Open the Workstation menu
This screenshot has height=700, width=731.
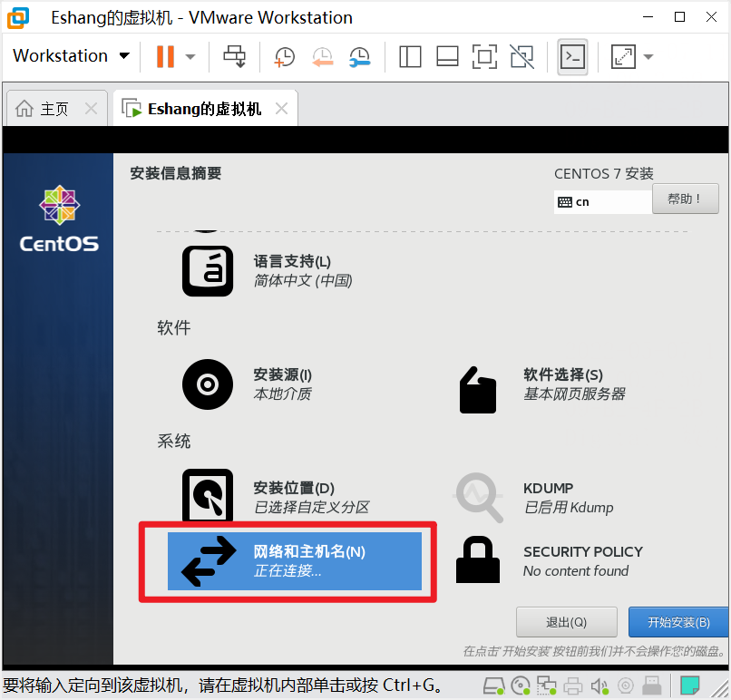pyautogui.click(x=71, y=56)
